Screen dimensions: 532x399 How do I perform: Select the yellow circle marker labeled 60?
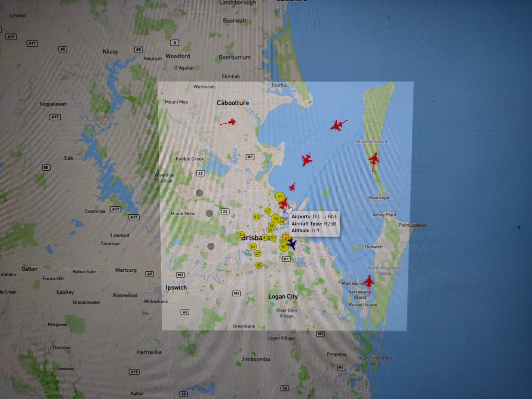point(283,247)
